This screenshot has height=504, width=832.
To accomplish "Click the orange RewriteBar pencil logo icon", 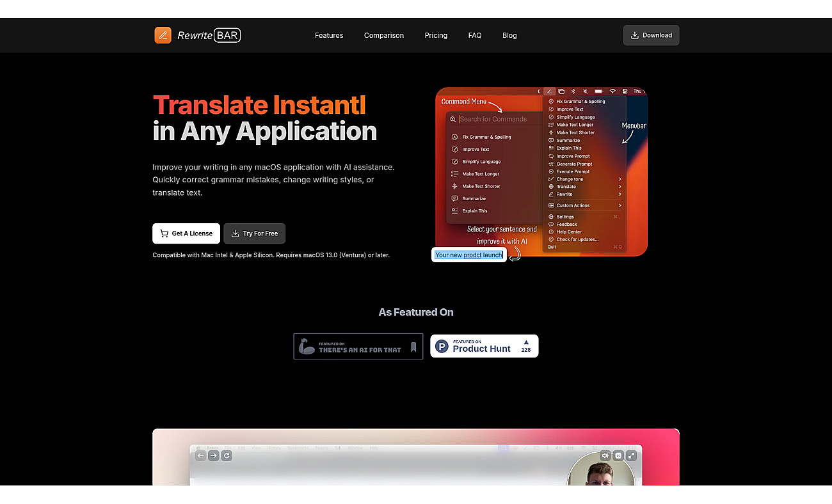I will pos(163,35).
